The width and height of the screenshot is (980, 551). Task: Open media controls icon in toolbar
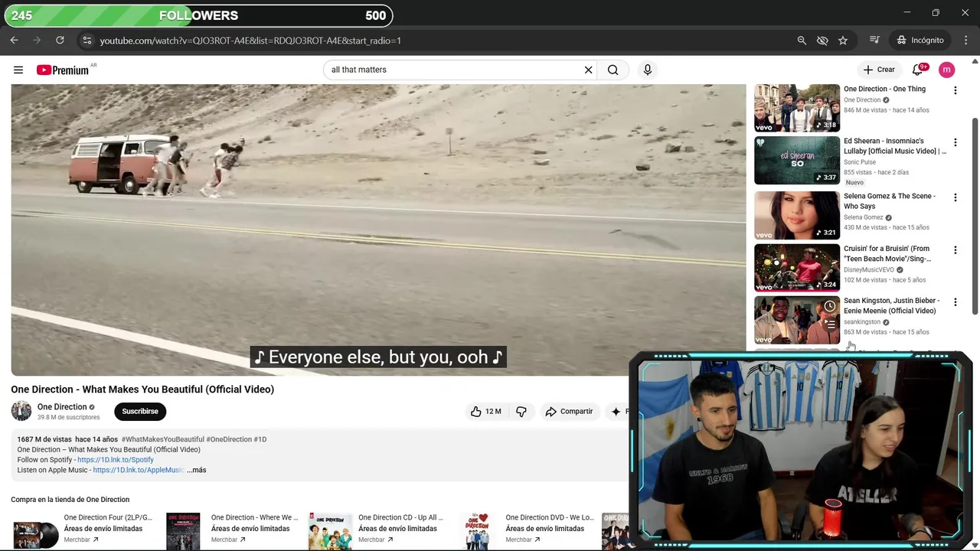click(x=874, y=40)
